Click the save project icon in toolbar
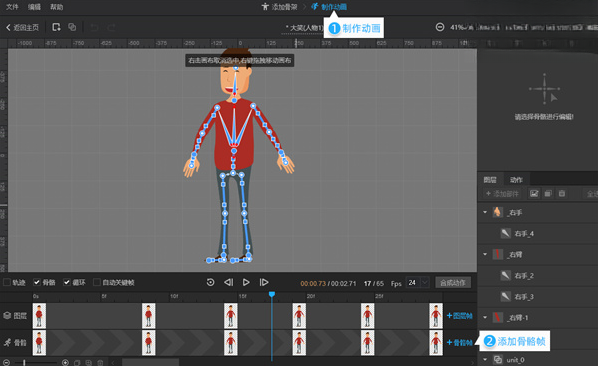Viewport: 598px width, 366px height. pos(56,27)
